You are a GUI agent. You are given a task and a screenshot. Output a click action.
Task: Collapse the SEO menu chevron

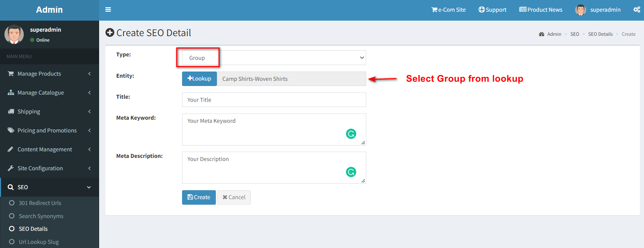point(89,187)
